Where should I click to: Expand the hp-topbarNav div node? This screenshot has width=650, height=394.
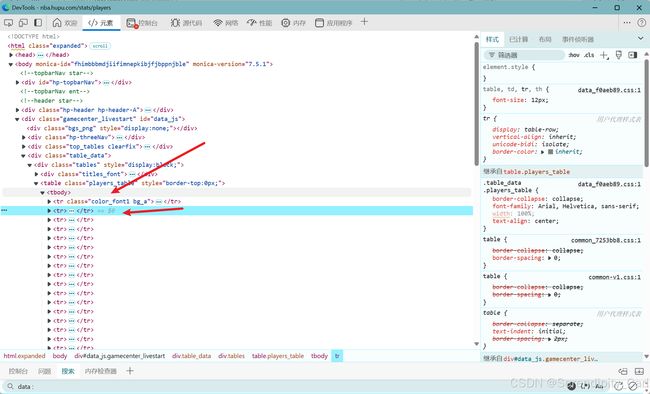click(17, 83)
